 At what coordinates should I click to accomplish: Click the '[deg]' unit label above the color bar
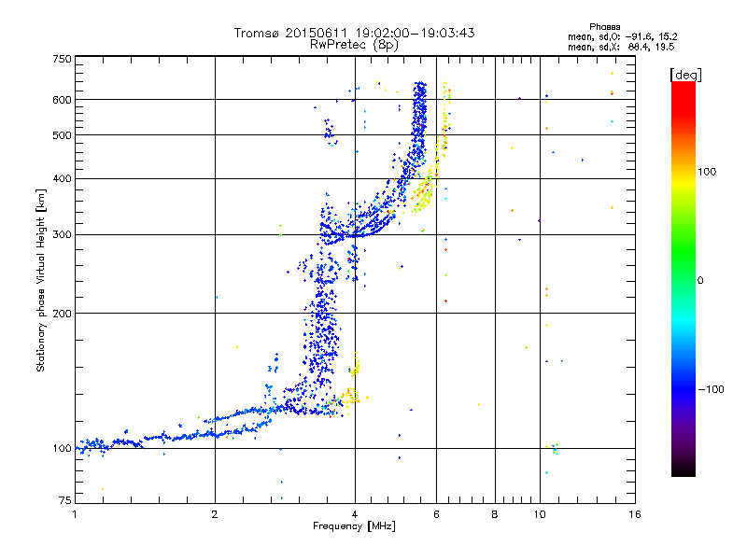685,75
